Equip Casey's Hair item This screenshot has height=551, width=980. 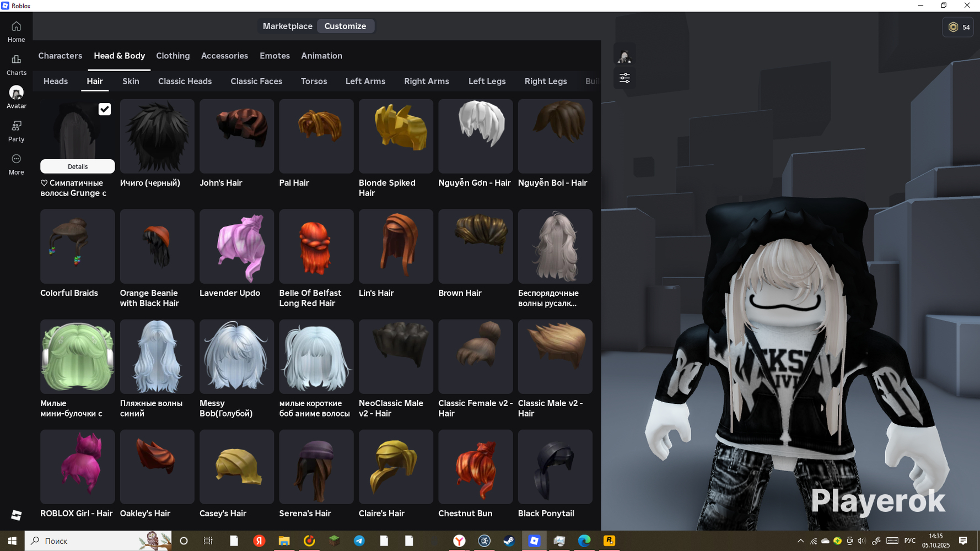point(237,467)
